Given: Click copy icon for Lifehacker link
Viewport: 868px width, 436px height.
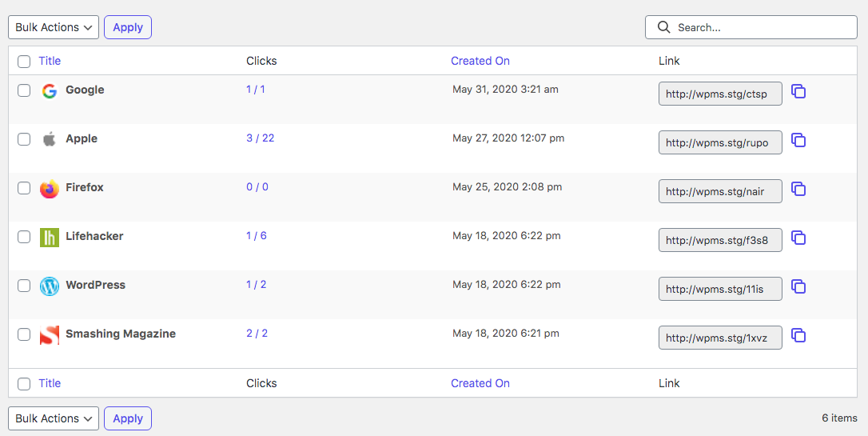Looking at the screenshot, I should click(798, 238).
